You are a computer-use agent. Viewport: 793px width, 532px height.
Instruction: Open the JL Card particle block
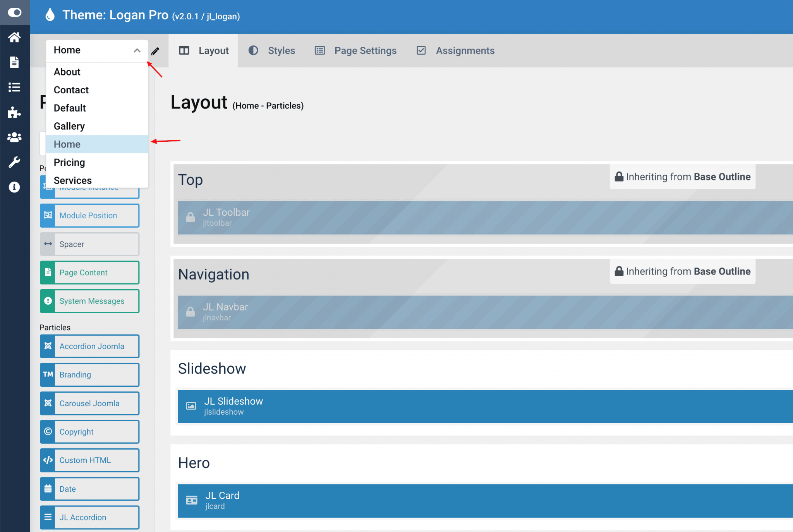tap(485, 501)
